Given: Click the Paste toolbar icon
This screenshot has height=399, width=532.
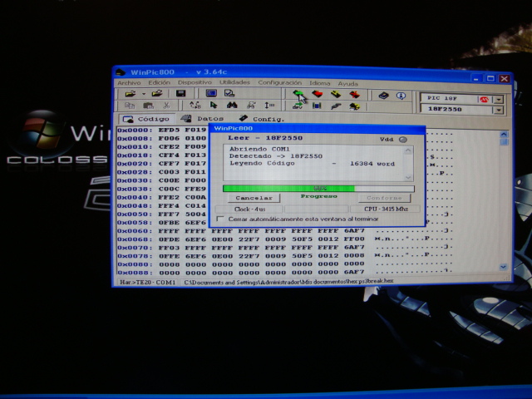Looking at the screenshot, I should click(148, 106).
